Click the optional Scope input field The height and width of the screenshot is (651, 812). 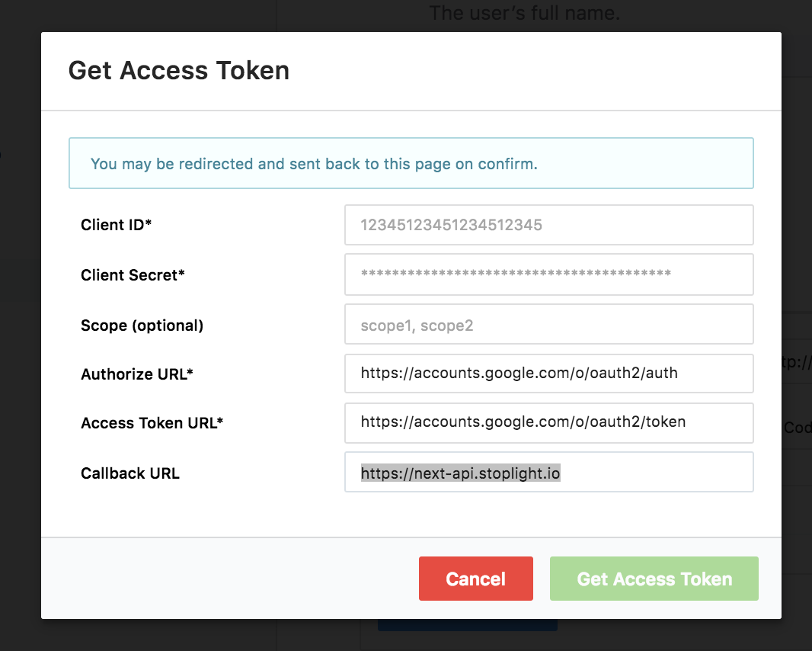point(548,324)
